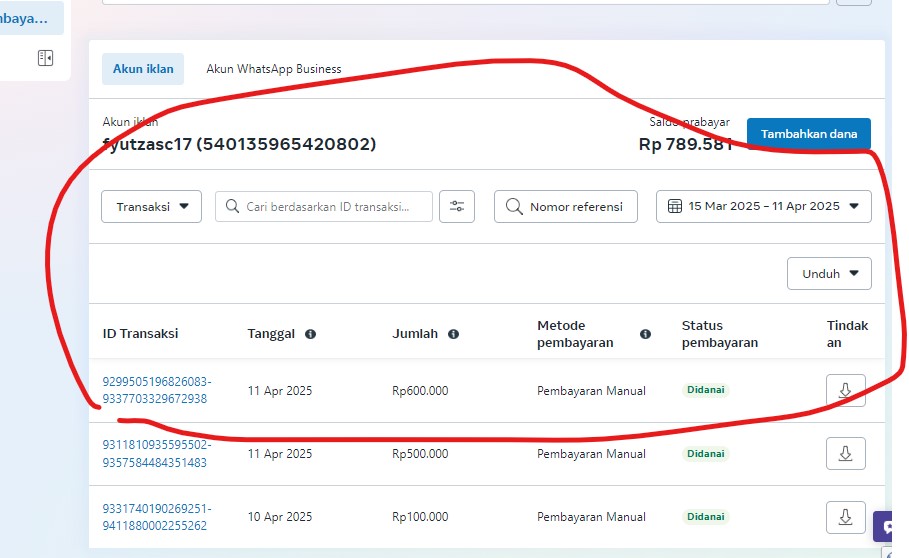The height and width of the screenshot is (558, 909).
Task: Click the sidebar collapse panel icon
Action: coord(45,58)
